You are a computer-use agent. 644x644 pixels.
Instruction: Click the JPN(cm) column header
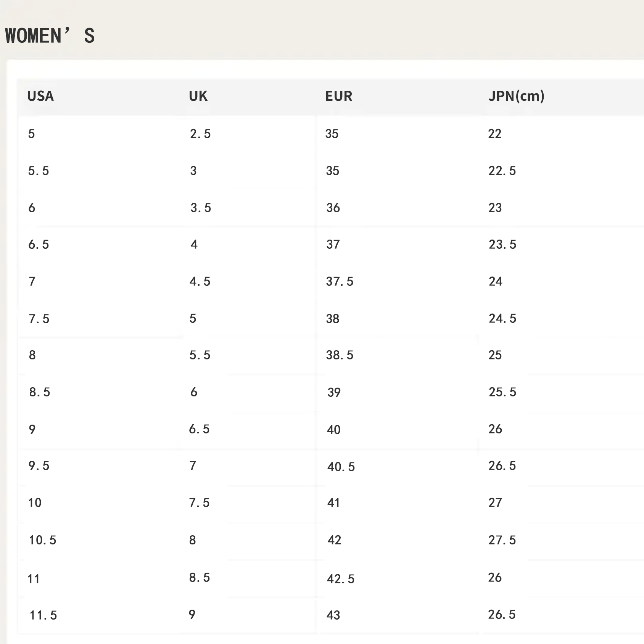tap(516, 96)
